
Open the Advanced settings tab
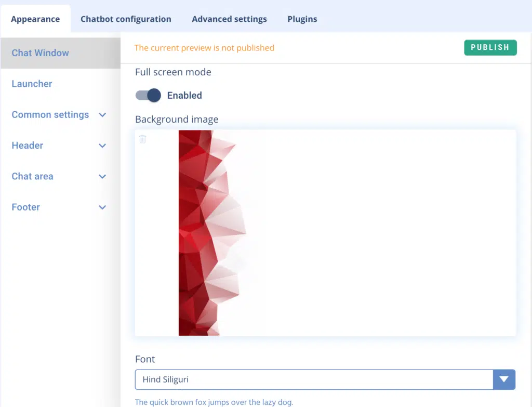pyautogui.click(x=229, y=19)
